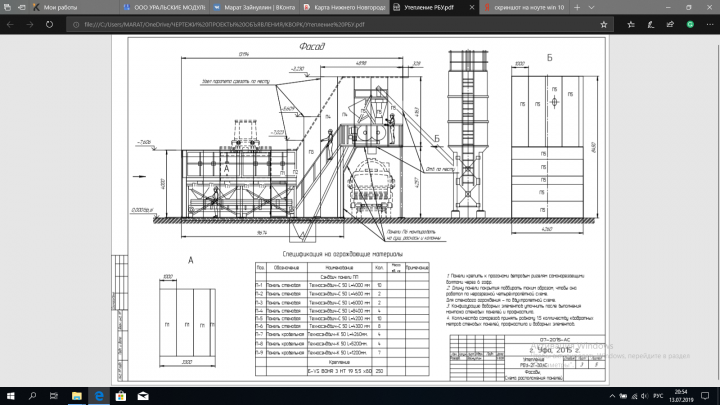
Task: Open a new tab with plus
Action: point(577,7)
